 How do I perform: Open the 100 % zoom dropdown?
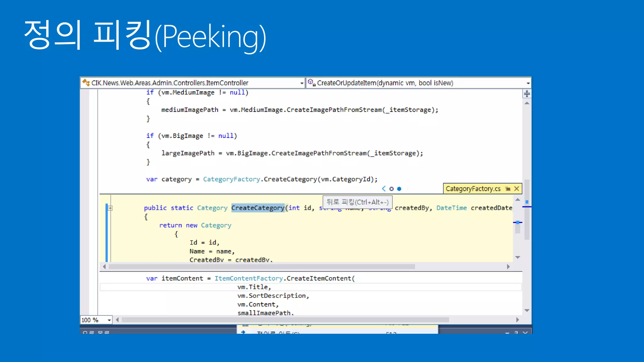coord(109,320)
